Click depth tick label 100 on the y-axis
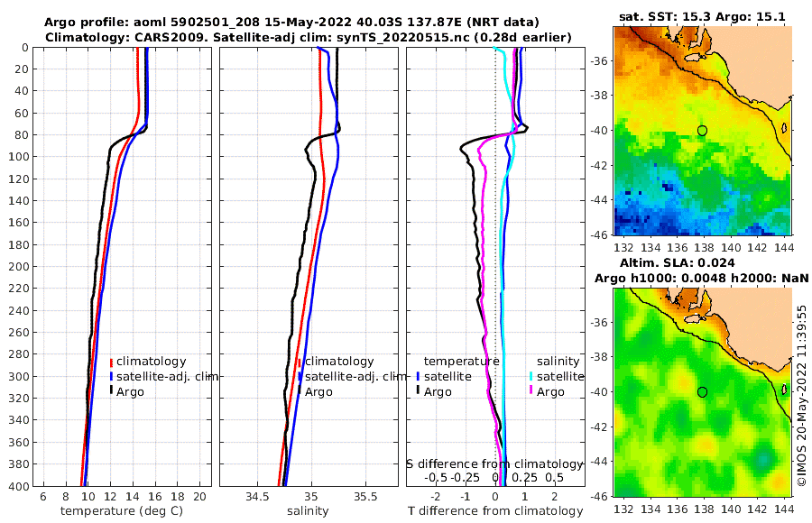The height and width of the screenshot is (523, 812). [18, 157]
